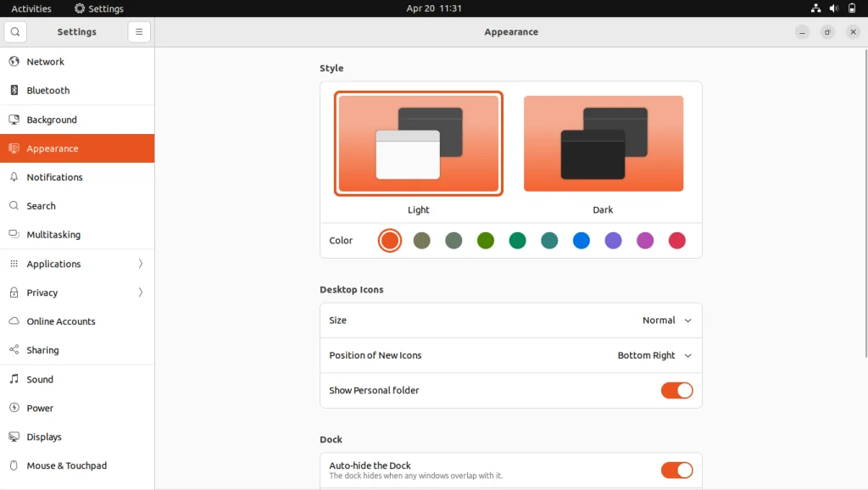This screenshot has width=868, height=490.
Task: Open the desktop icon Size dropdown
Action: pos(667,320)
